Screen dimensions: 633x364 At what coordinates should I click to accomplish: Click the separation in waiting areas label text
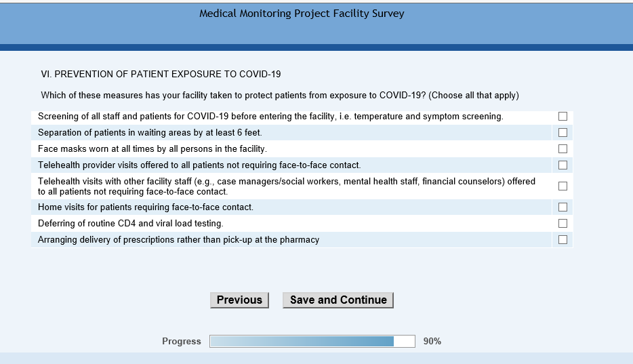[150, 133]
